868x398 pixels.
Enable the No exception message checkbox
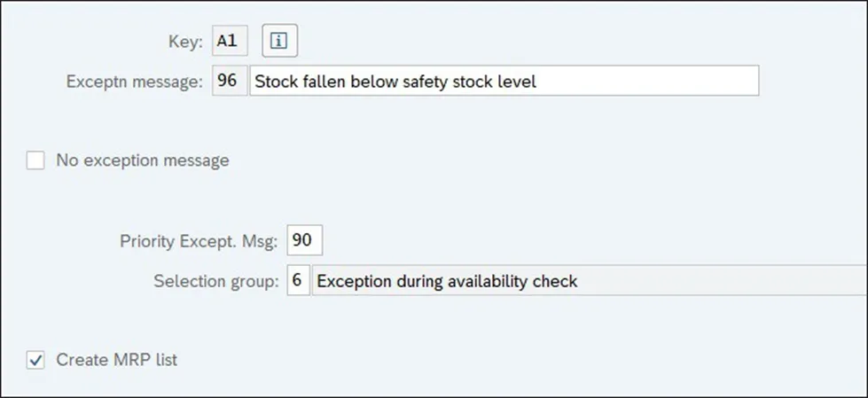(35, 160)
